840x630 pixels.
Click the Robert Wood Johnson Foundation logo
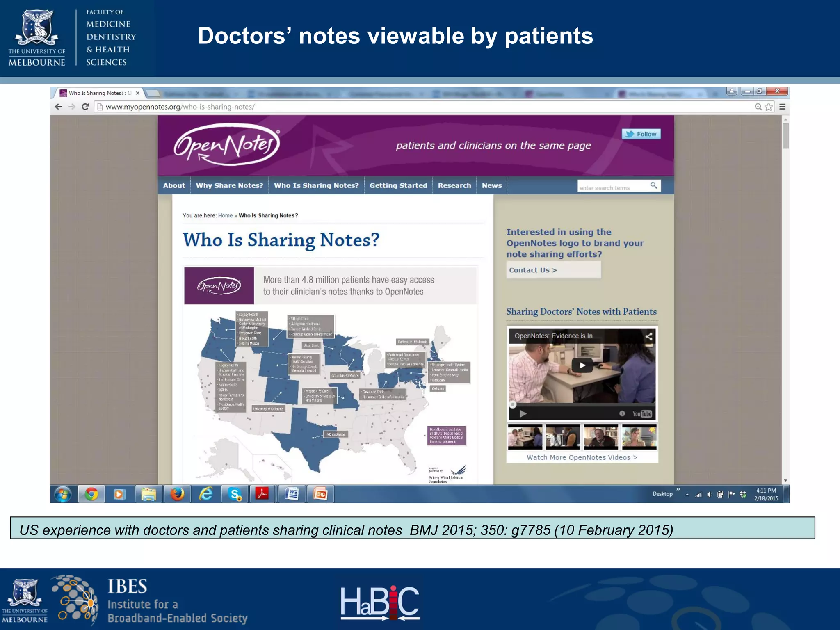click(447, 474)
